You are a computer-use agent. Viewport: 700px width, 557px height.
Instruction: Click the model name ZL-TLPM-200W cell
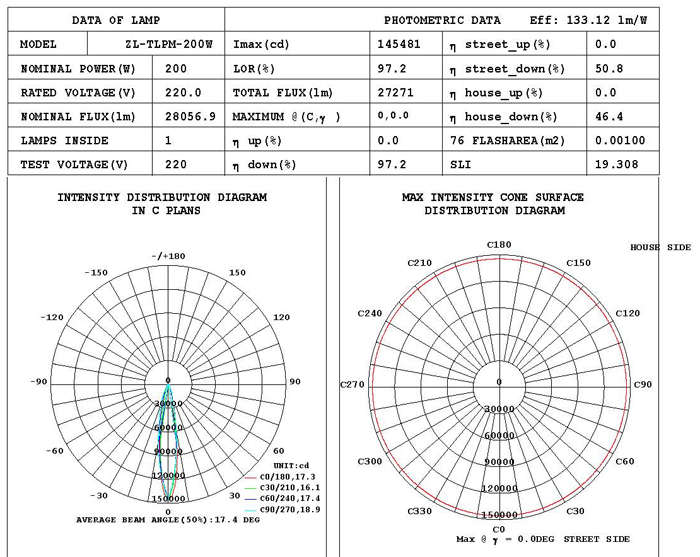(168, 44)
